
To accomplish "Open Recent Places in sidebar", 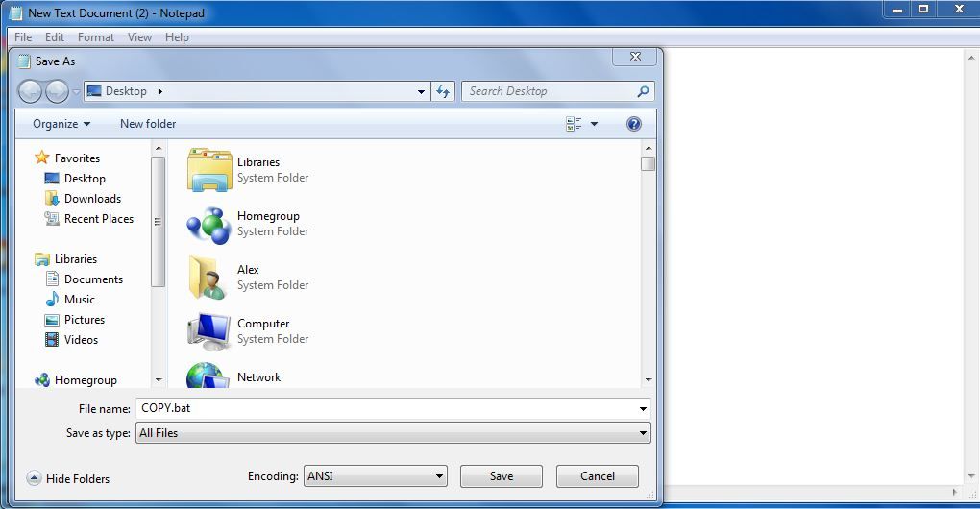I will (x=98, y=219).
